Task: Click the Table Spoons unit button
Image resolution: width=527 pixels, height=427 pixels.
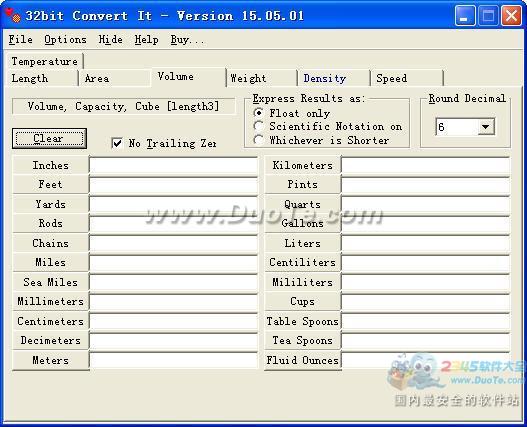Action: (x=302, y=321)
